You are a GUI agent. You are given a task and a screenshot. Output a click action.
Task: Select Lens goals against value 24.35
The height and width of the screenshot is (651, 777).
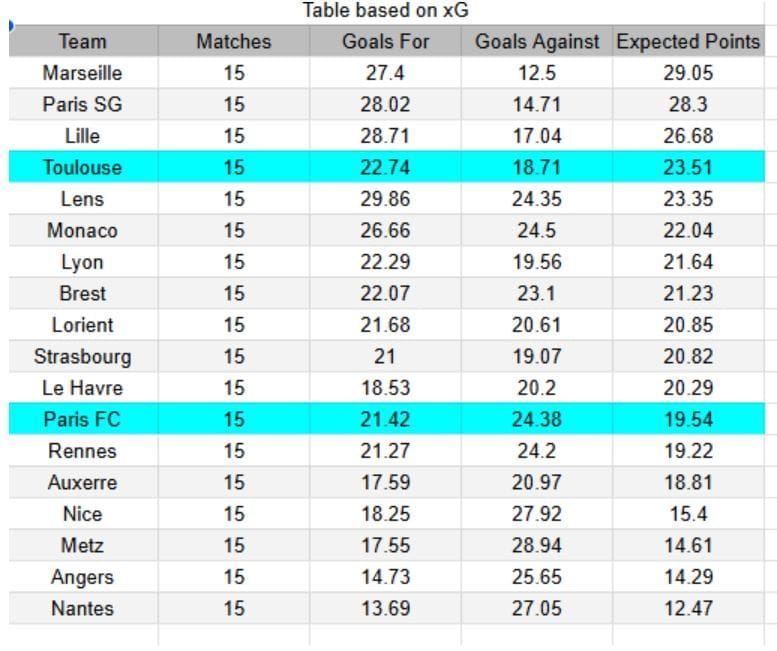(x=537, y=199)
